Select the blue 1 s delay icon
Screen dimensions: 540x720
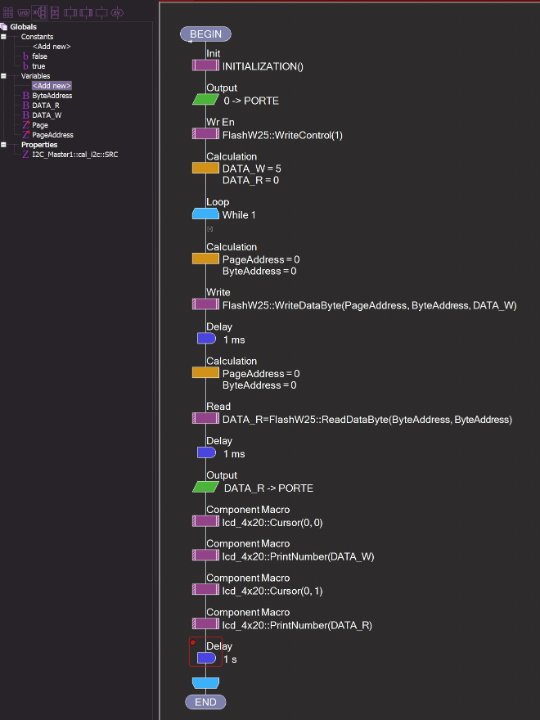click(x=206, y=658)
